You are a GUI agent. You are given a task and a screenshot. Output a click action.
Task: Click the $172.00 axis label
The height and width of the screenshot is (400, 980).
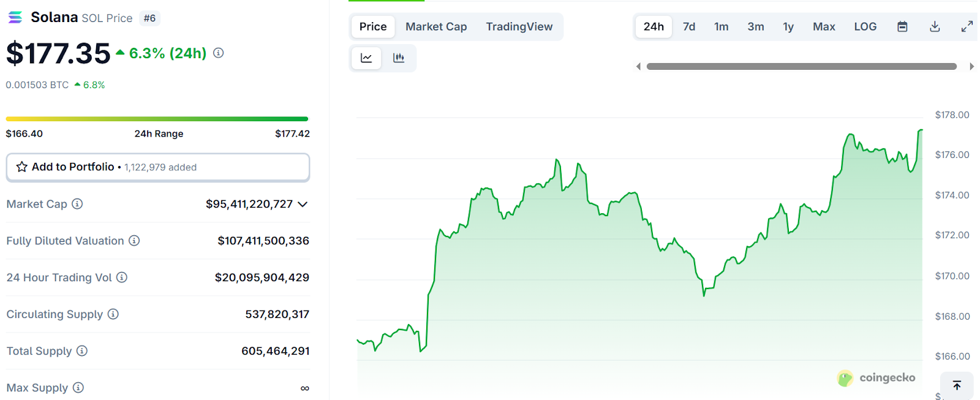[952, 235]
